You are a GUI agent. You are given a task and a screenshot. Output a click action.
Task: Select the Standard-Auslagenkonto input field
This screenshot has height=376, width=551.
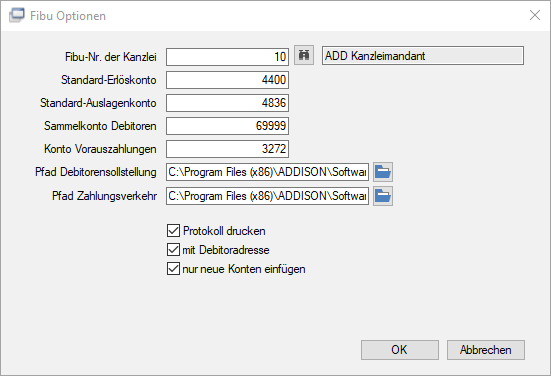tap(227, 103)
